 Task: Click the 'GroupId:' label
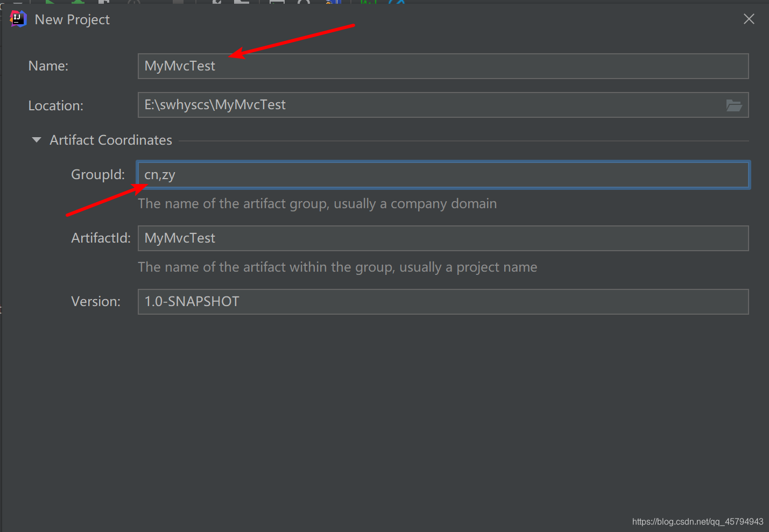(x=98, y=174)
